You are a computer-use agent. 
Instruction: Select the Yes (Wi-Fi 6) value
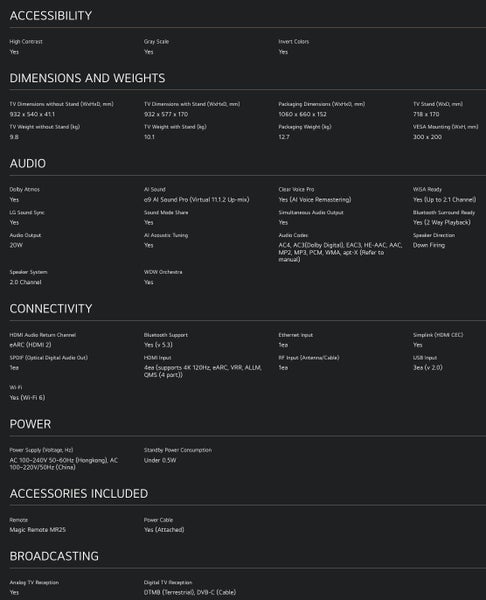27,397
